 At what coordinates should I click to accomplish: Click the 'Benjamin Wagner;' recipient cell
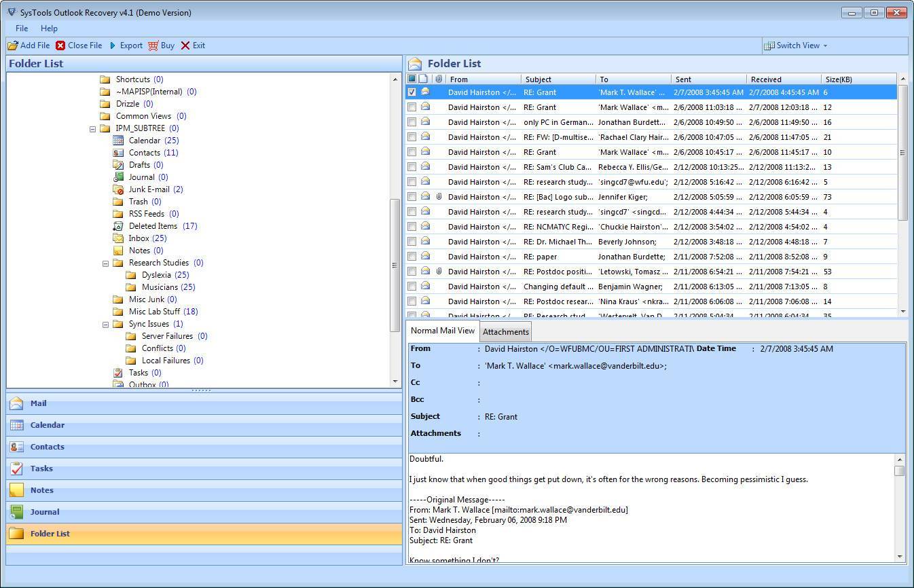630,287
